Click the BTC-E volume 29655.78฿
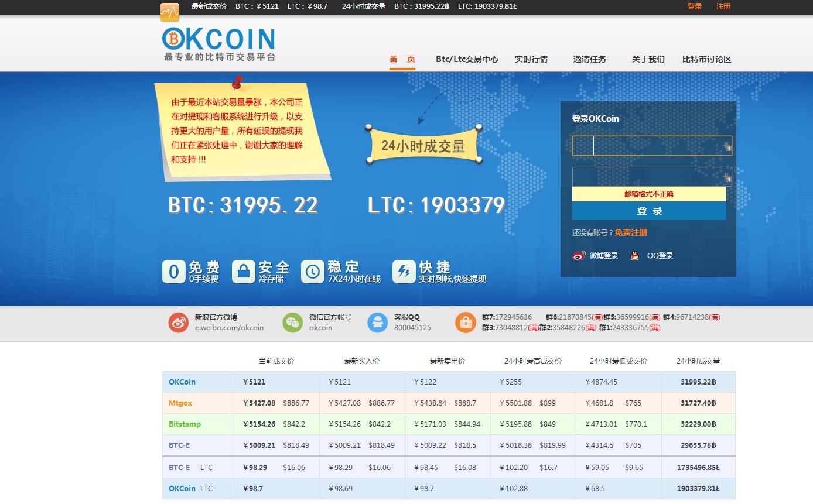 [699, 445]
